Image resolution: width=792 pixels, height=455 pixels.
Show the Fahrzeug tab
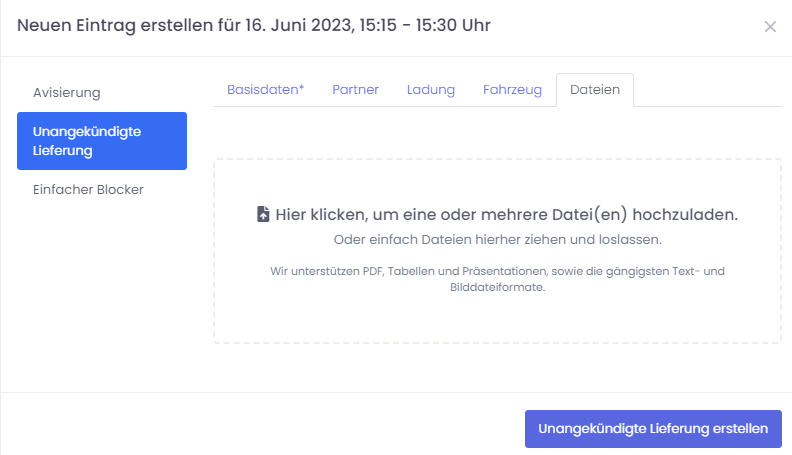[x=512, y=90]
